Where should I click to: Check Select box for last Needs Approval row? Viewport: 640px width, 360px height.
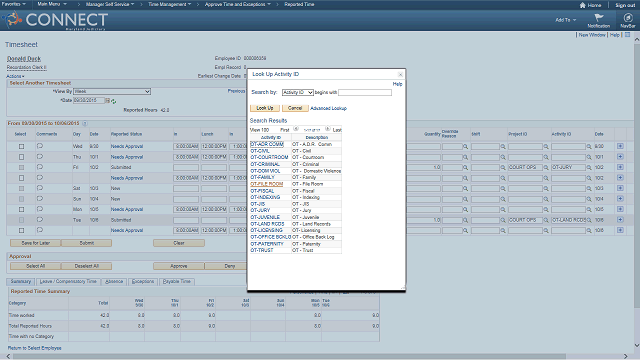21,231
